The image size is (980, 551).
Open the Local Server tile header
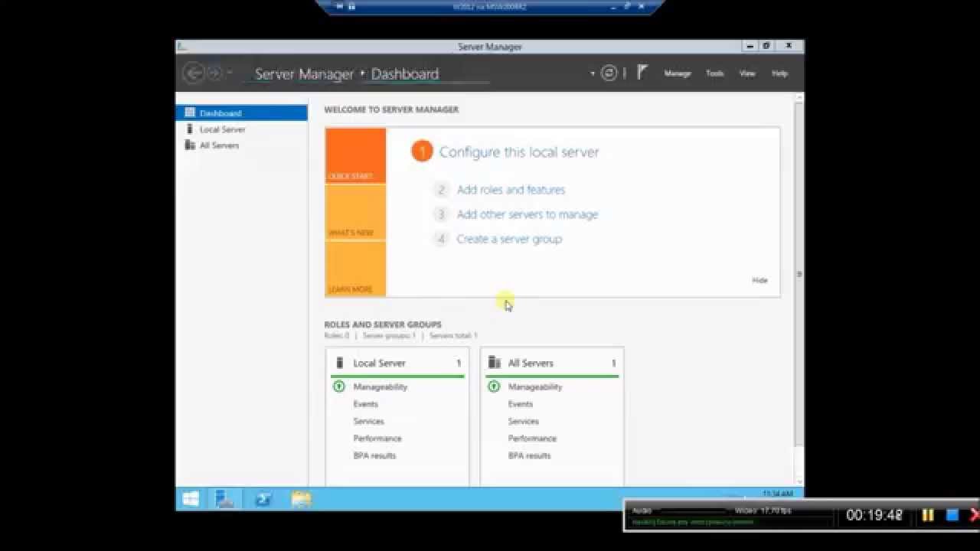click(x=397, y=363)
